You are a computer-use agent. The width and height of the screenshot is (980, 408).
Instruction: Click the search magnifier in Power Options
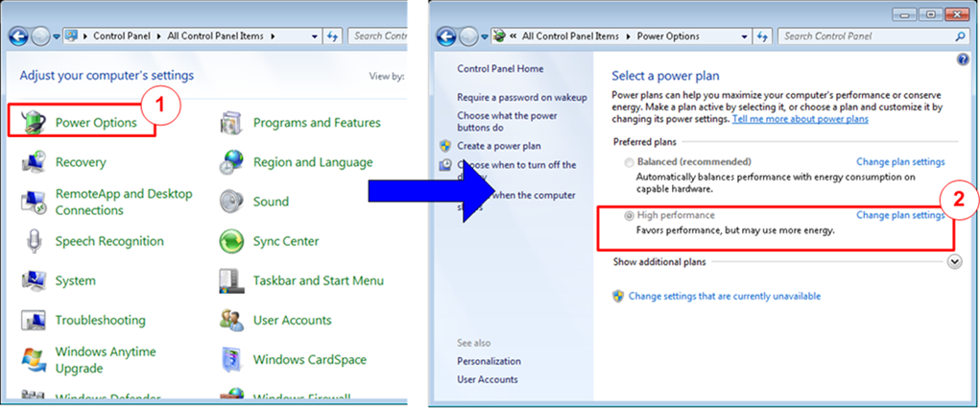pyautogui.click(x=960, y=36)
